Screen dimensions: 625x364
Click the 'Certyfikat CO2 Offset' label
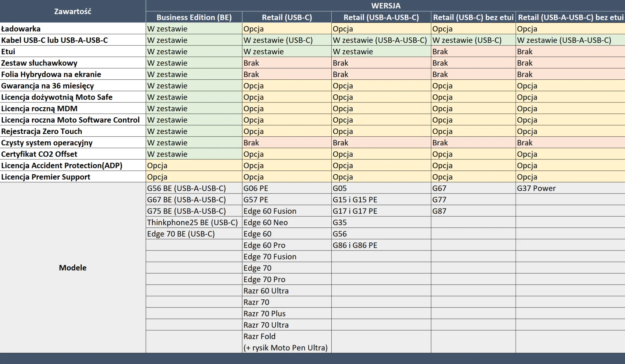(x=73, y=154)
